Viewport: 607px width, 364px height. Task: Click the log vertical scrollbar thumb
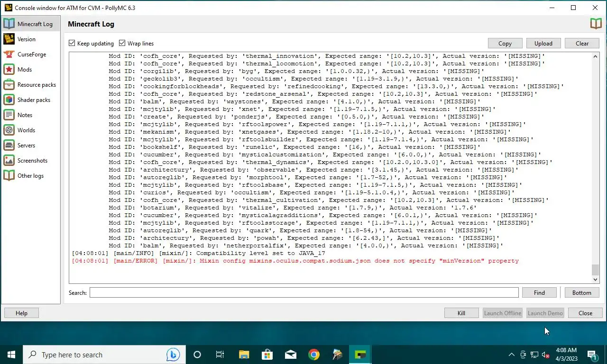tap(596, 270)
